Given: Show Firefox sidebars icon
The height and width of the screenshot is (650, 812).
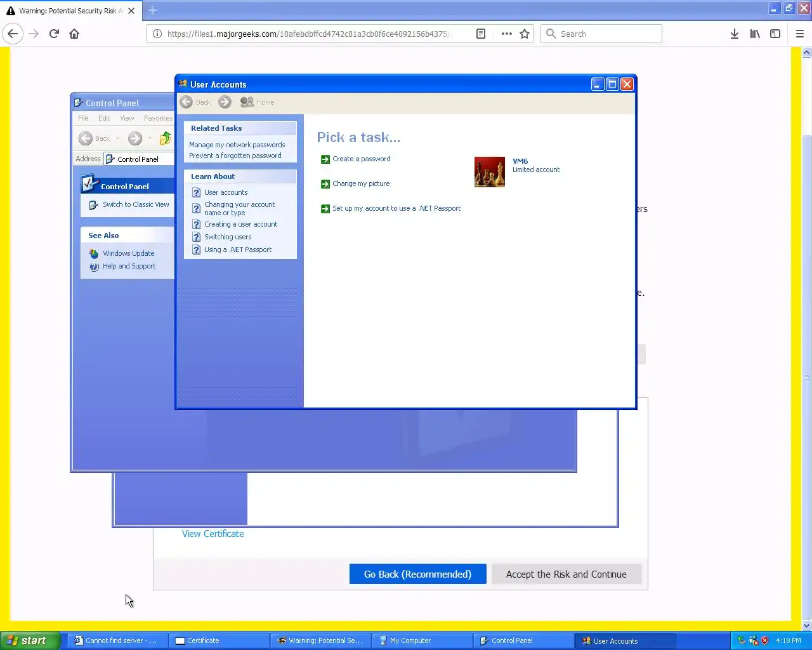Looking at the screenshot, I should 775,34.
